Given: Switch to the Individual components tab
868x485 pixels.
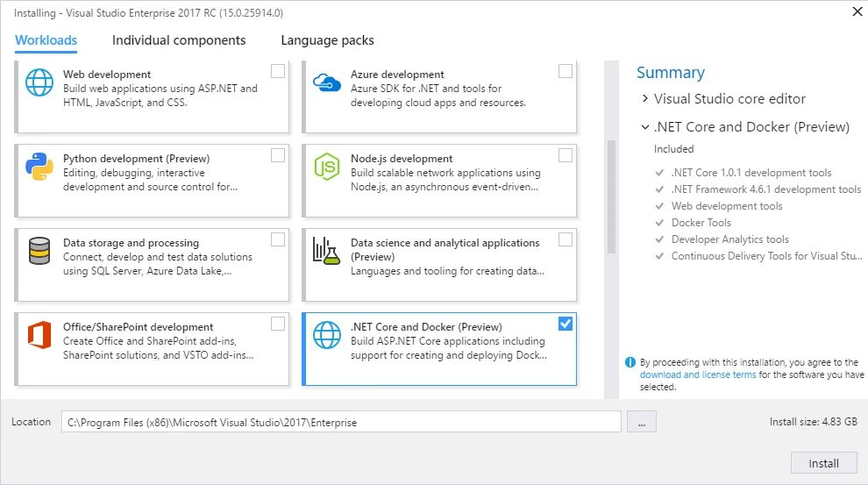Looking at the screenshot, I should 179,40.
